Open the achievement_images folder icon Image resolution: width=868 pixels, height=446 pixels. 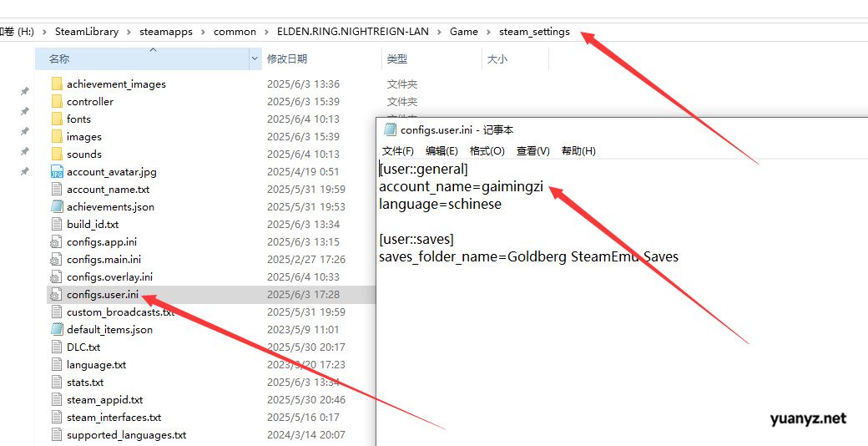point(57,84)
